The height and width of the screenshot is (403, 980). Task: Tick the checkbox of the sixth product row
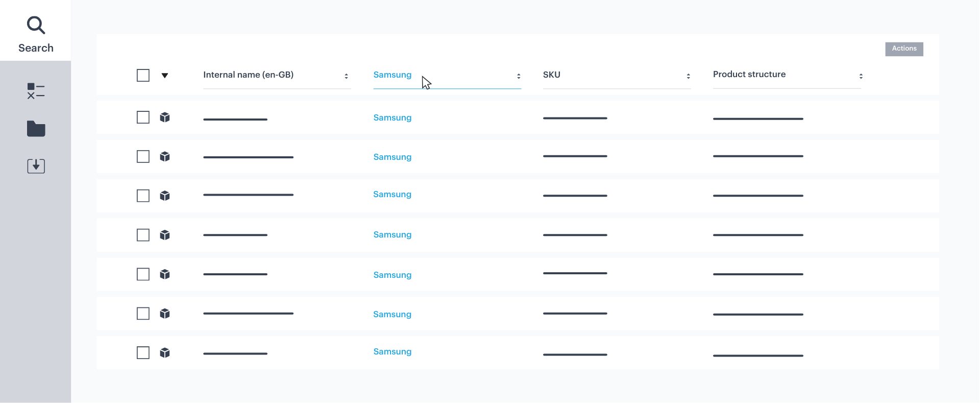(x=143, y=314)
